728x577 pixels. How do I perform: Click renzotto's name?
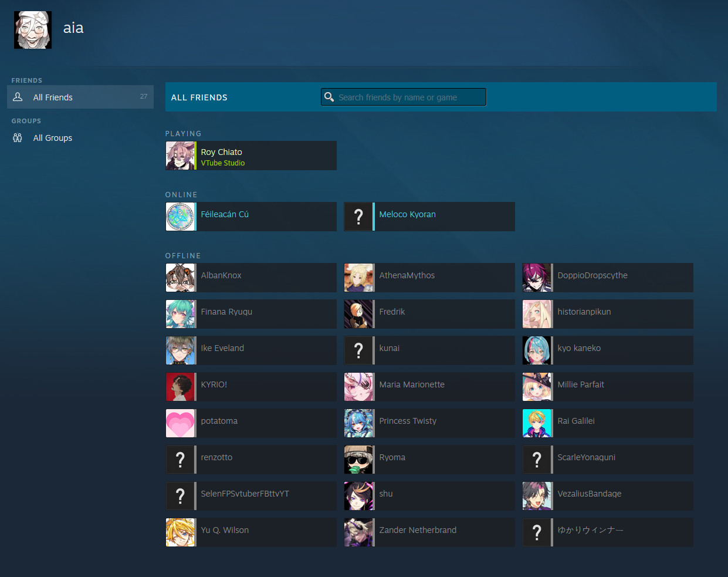click(x=216, y=457)
